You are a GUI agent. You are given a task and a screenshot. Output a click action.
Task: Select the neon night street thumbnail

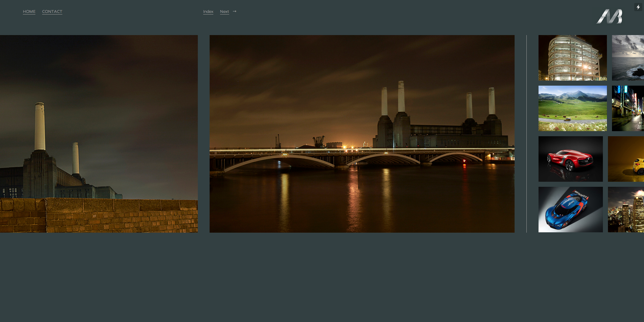coord(627,108)
